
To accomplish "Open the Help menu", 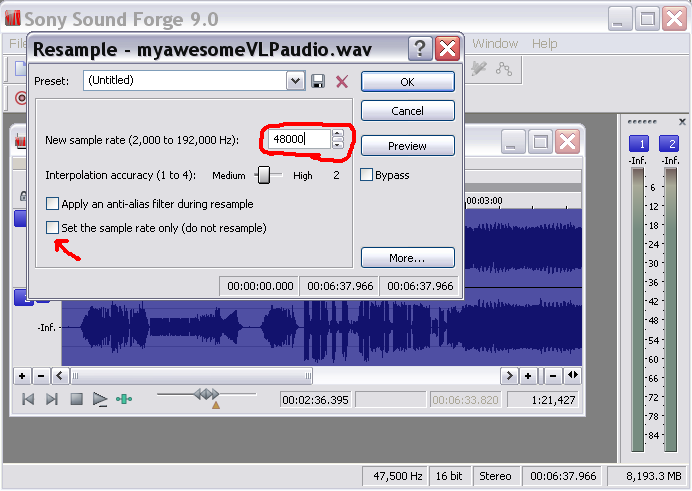I will point(544,43).
